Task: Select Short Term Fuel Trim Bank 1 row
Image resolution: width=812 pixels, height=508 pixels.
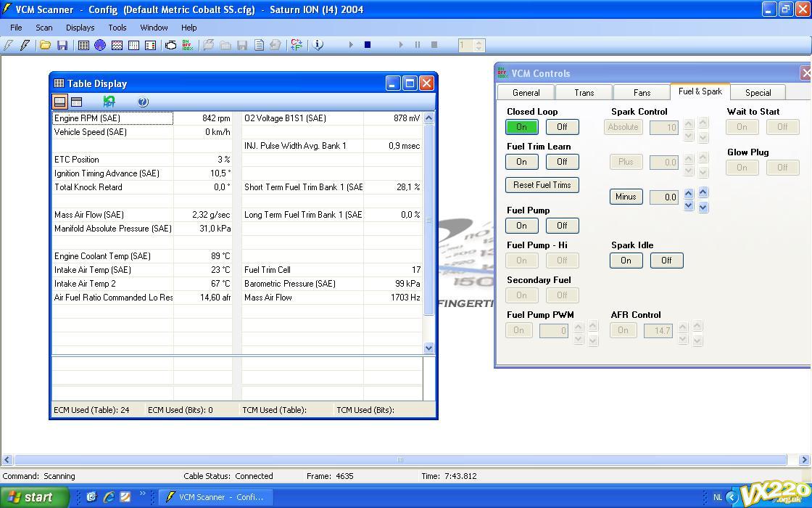Action: [x=332, y=187]
